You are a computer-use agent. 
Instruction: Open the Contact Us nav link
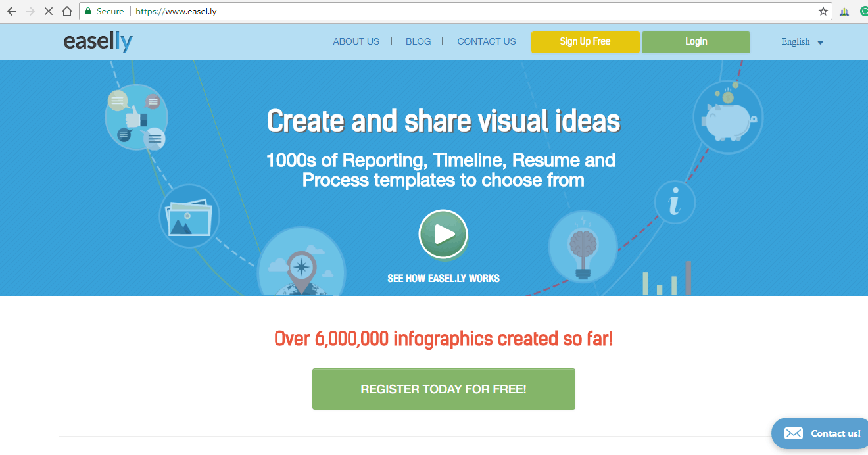point(486,41)
